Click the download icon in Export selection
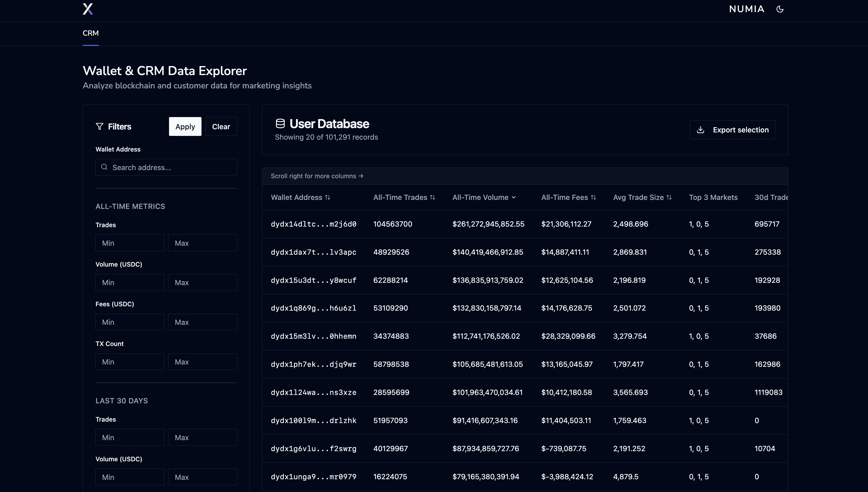 [701, 130]
